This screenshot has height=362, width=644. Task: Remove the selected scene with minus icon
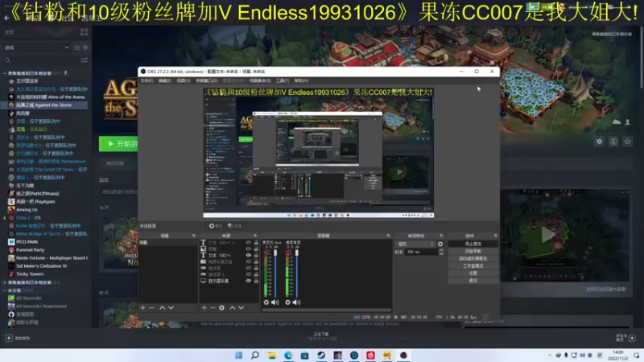(x=151, y=308)
